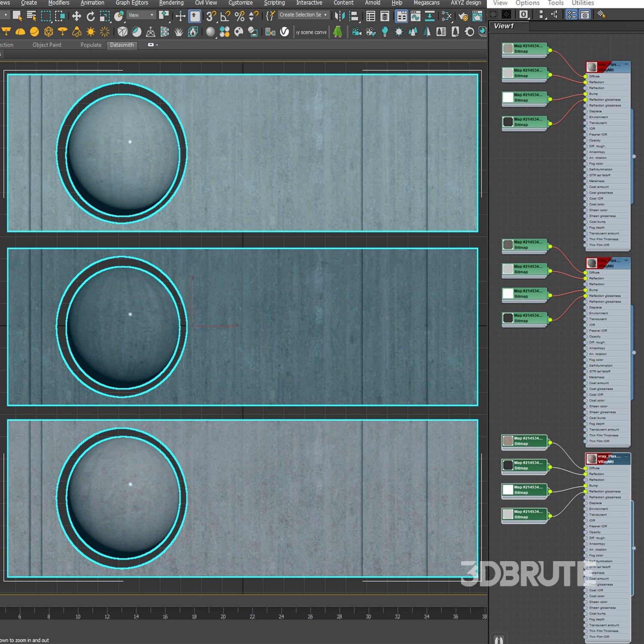
Task: Click the white Bitmap thumbnail in top group
Action: [508, 97]
